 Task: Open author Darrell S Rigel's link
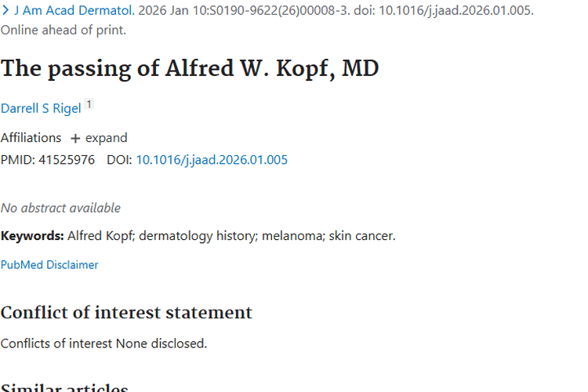click(41, 108)
